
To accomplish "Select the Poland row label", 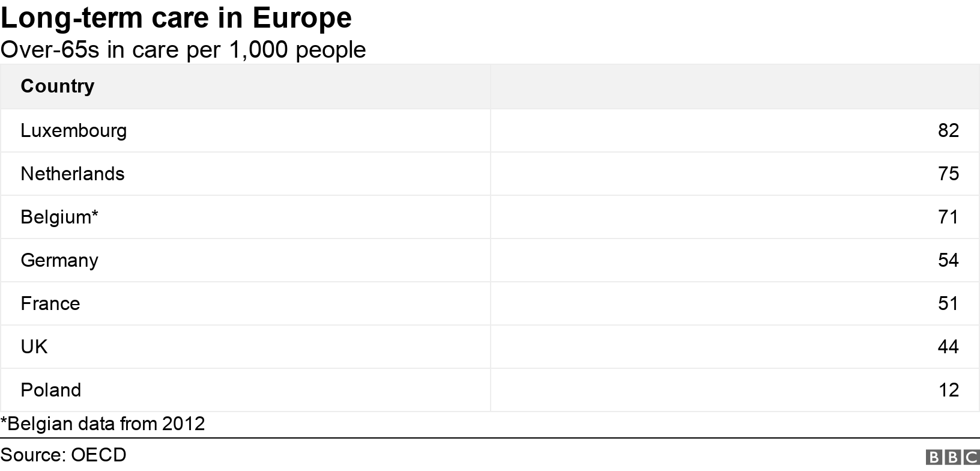I will [51, 390].
